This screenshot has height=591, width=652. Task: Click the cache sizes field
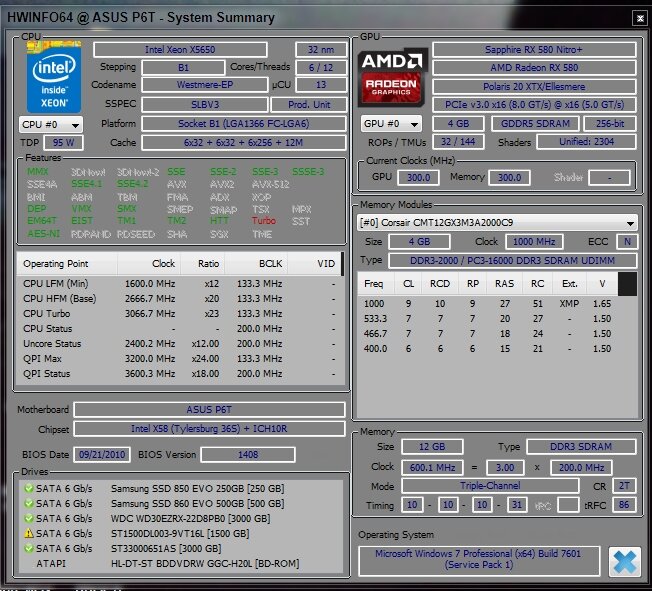244,143
